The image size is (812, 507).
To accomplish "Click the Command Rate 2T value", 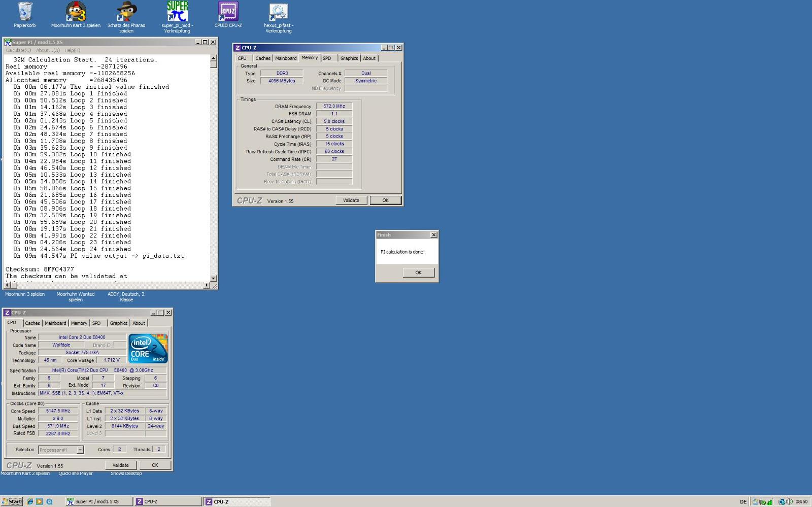I will (x=334, y=159).
